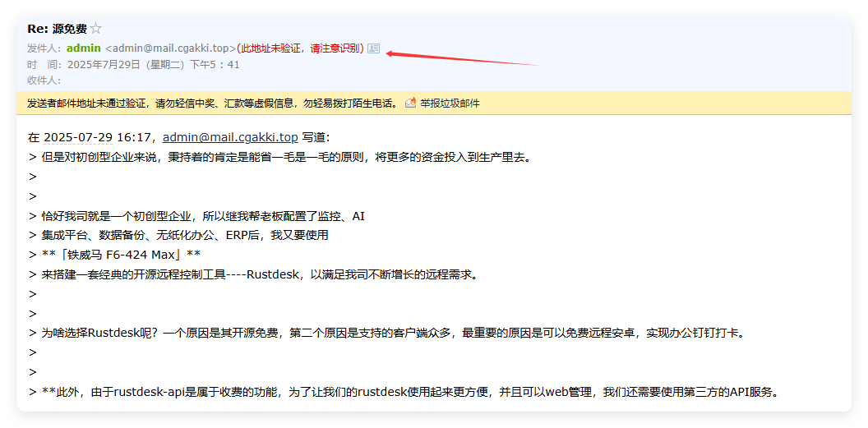
Task: Open sender contact card icon
Action: (374, 48)
